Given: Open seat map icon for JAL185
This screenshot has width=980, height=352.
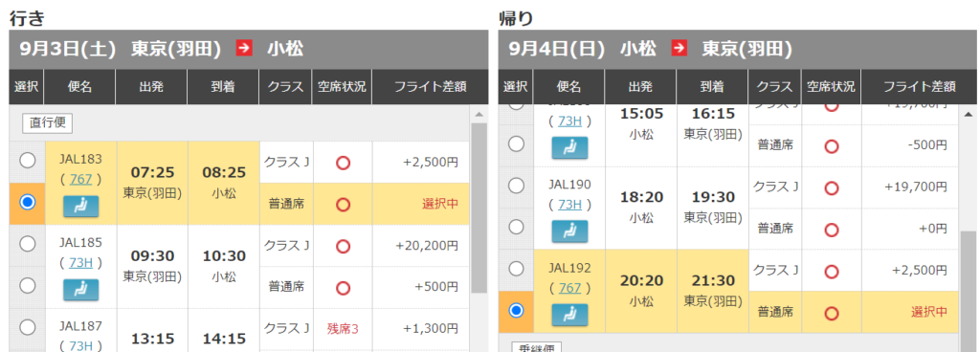Looking at the screenshot, I should [x=81, y=290].
